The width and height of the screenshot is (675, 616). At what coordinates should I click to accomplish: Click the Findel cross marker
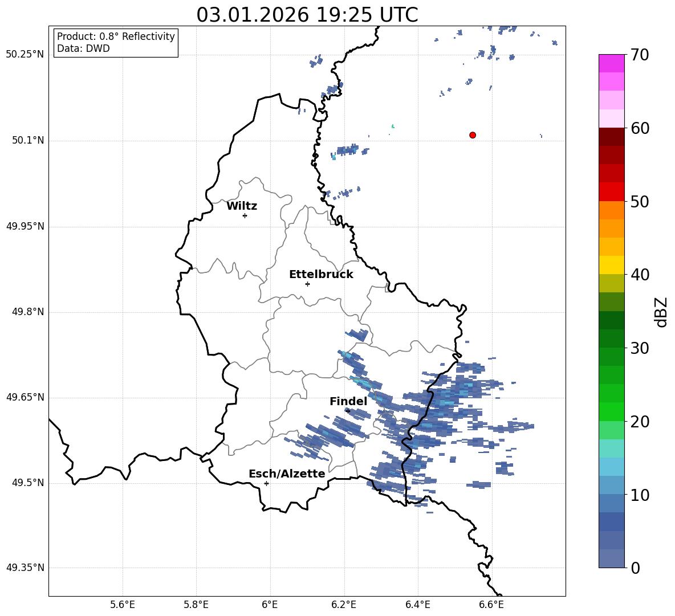[348, 411]
